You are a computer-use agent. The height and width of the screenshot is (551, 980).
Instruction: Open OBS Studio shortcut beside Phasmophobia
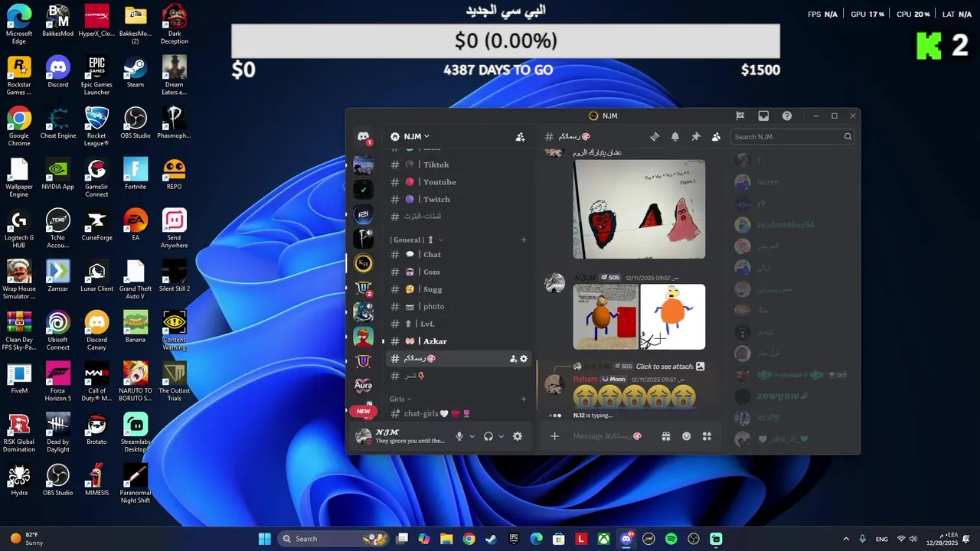click(x=136, y=123)
